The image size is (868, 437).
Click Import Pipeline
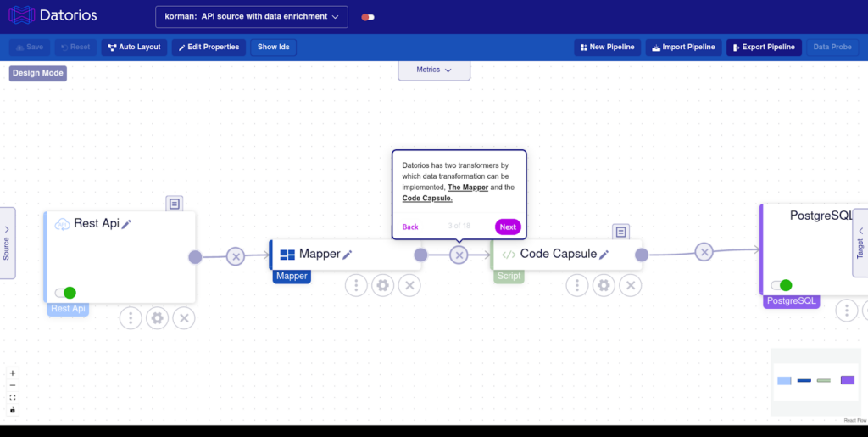(x=684, y=47)
